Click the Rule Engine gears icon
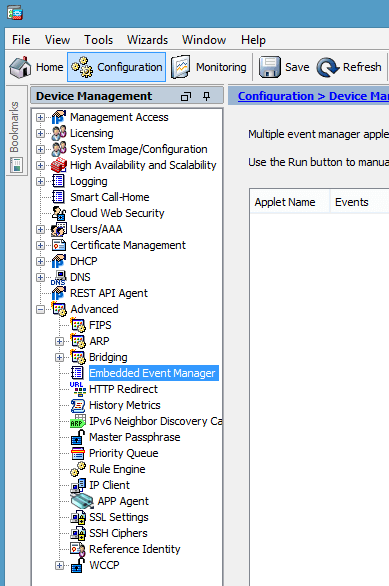 pos(78,469)
